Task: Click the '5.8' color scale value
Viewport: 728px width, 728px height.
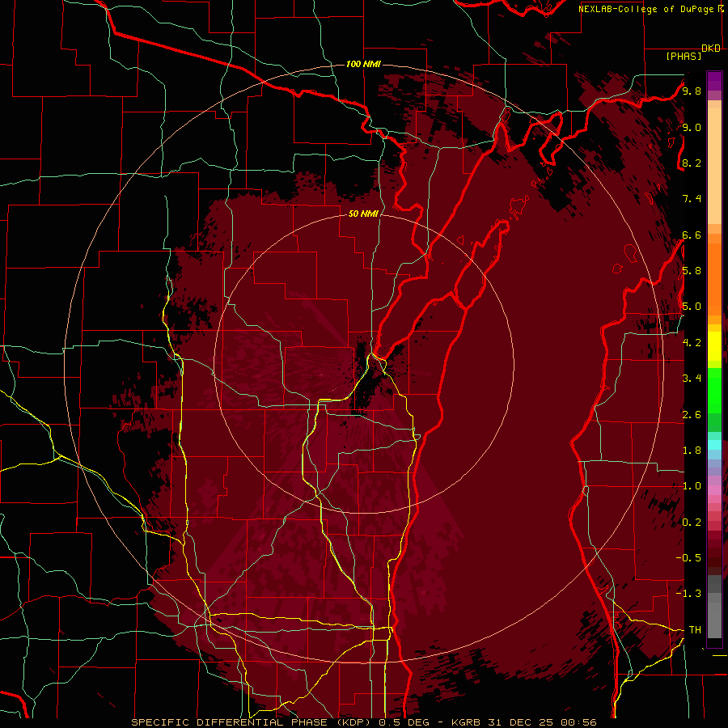Action: 692,271
